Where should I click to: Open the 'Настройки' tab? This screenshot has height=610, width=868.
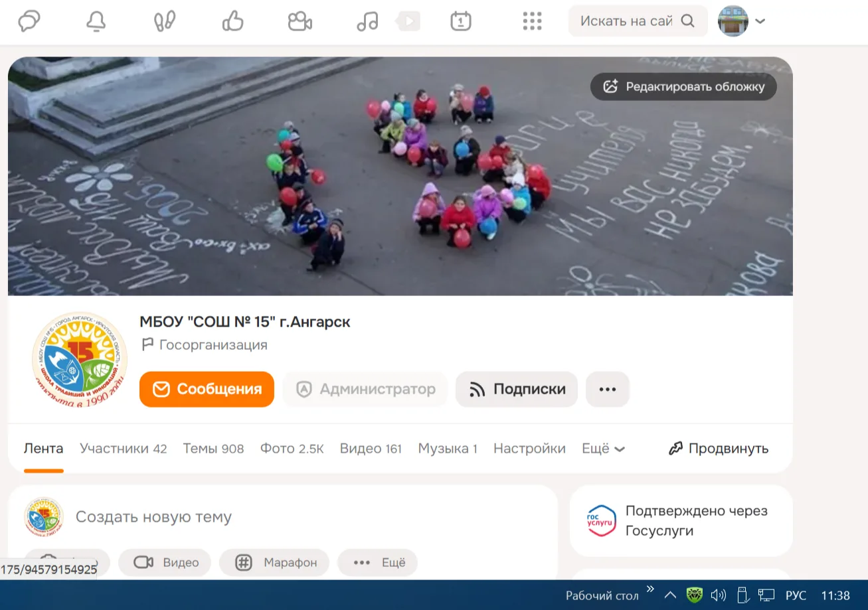pyautogui.click(x=529, y=449)
